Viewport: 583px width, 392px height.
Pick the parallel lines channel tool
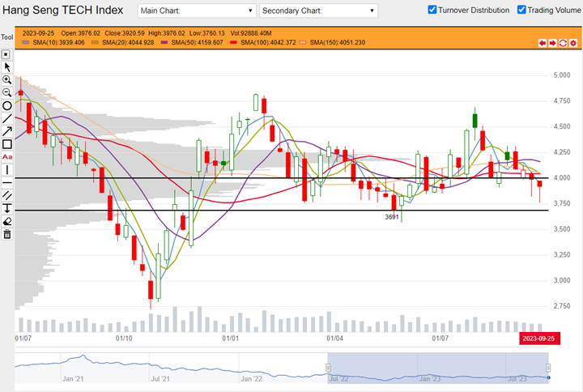pos(7,196)
